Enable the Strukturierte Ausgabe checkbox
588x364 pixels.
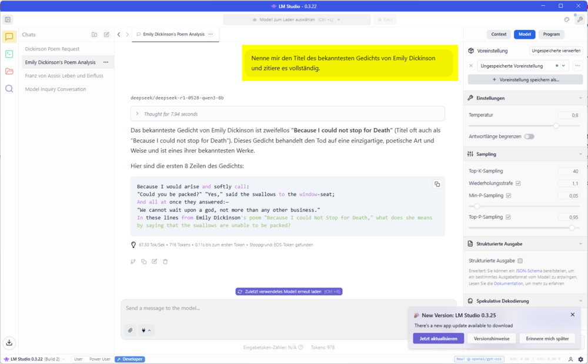coord(520,261)
